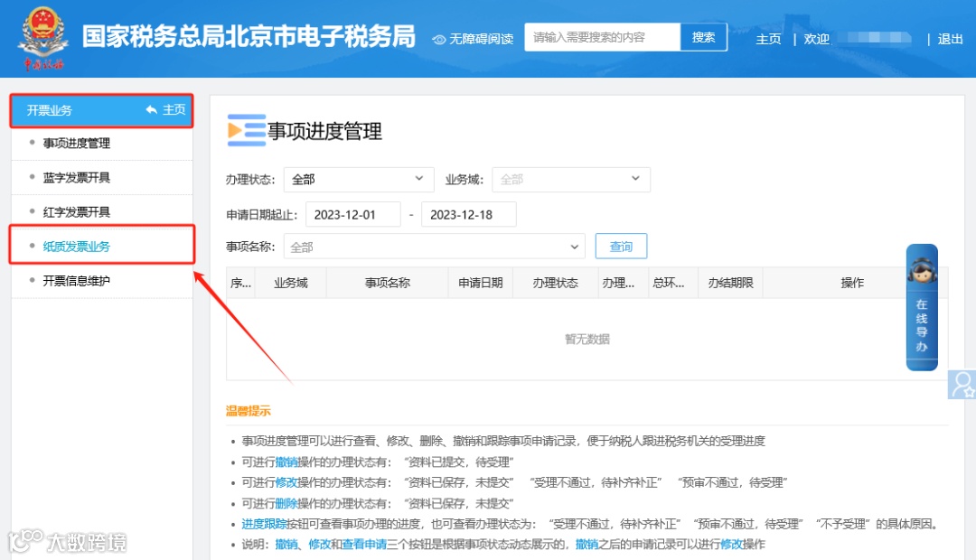976x560 pixels.
Task: Click the 序... column header
Action: tap(241, 283)
